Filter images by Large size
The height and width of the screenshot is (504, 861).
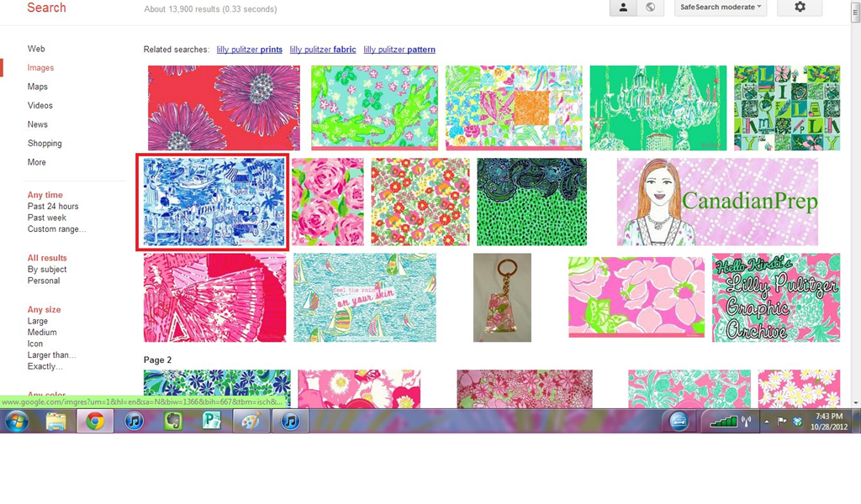[x=37, y=321]
